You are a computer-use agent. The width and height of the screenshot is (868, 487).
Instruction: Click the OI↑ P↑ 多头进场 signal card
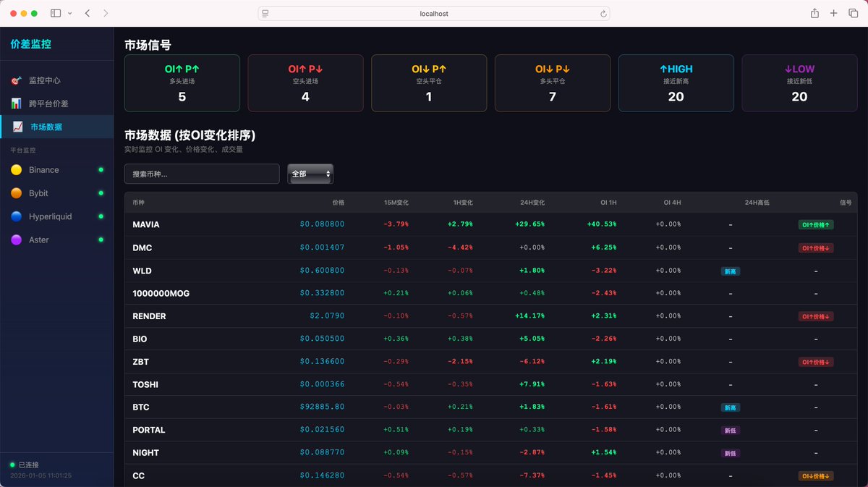[181, 82]
